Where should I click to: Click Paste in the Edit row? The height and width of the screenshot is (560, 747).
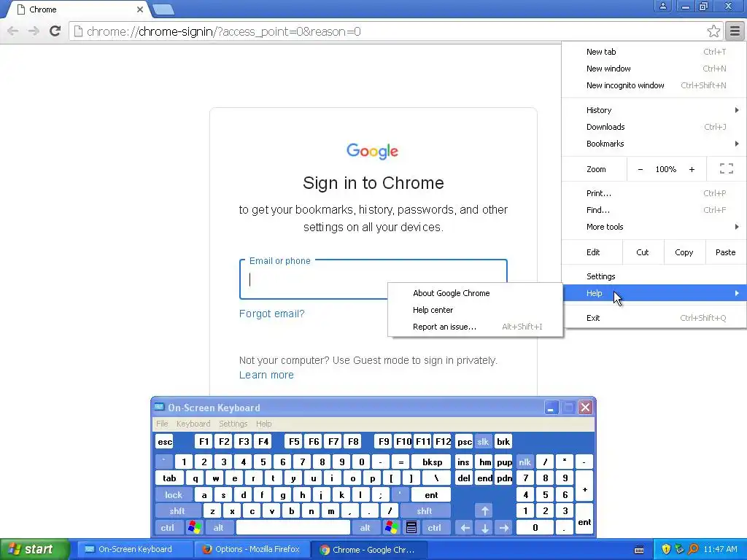click(725, 252)
